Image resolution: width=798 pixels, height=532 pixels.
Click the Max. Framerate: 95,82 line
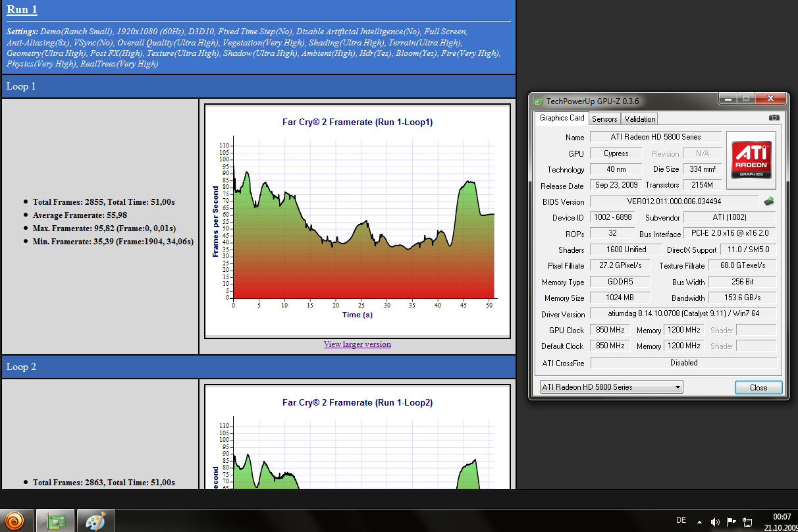[x=104, y=228]
